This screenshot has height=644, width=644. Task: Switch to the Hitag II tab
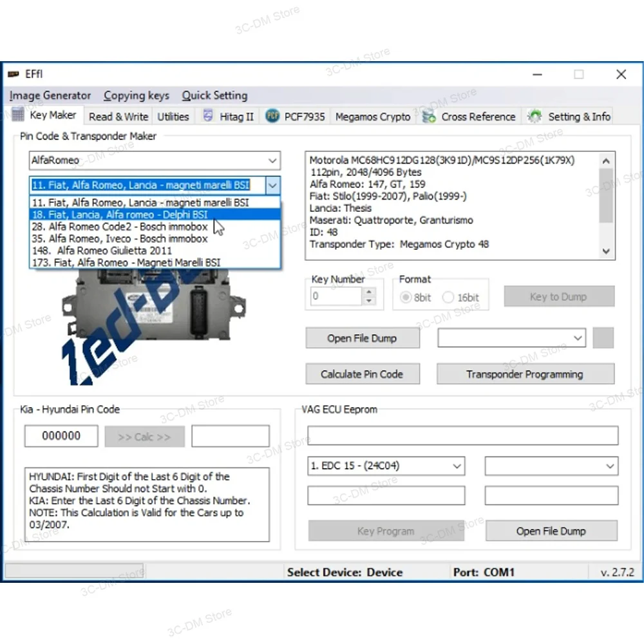[229, 117]
